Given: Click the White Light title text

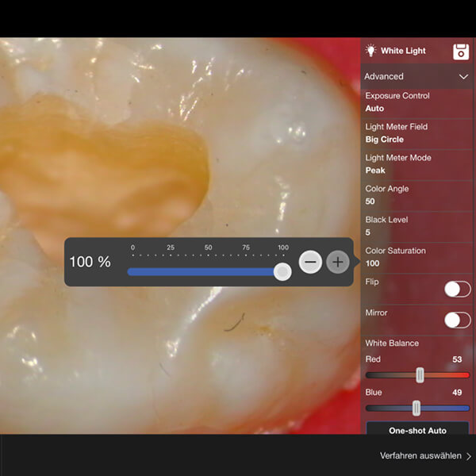Looking at the screenshot, I should (x=403, y=51).
